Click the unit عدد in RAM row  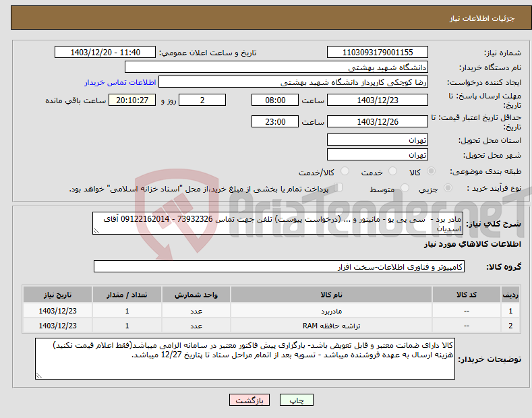point(196,326)
